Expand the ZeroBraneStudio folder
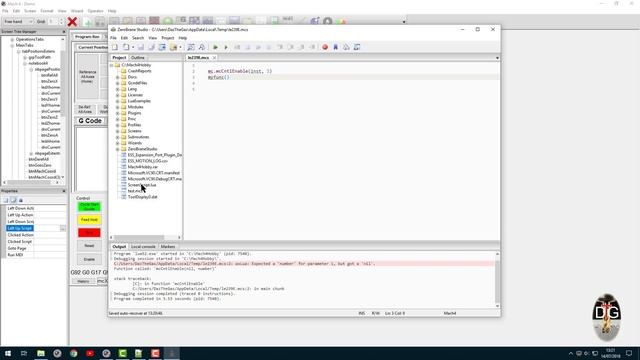Image resolution: width=640 pixels, height=360 pixels. click(118, 149)
